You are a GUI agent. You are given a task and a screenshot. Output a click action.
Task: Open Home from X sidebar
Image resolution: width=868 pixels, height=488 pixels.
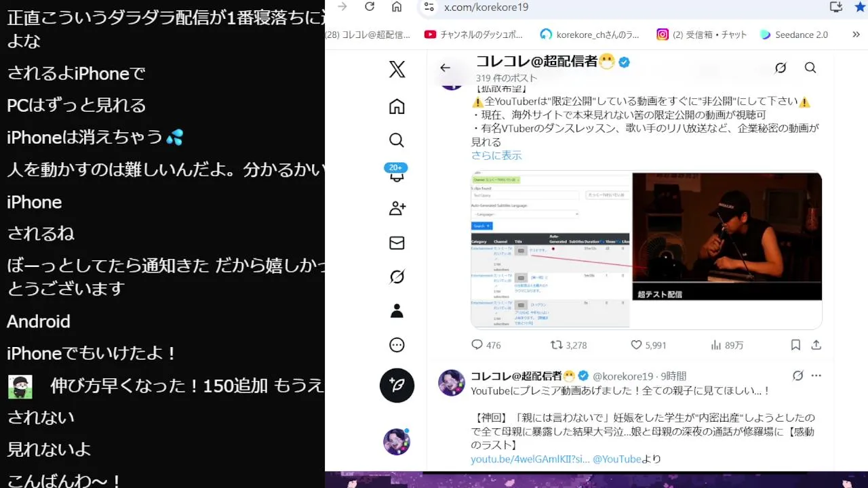(397, 106)
